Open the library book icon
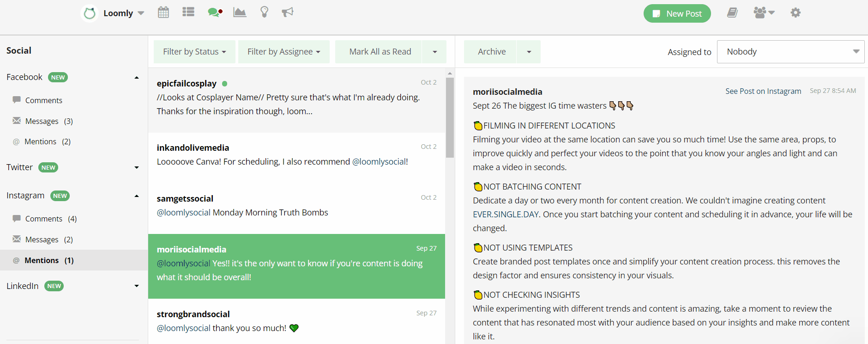868x344 pixels. click(x=732, y=12)
